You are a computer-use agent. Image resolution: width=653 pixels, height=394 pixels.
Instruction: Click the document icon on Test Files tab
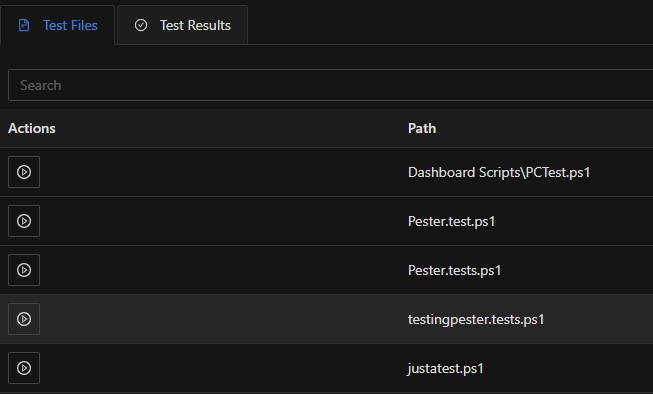pyautogui.click(x=24, y=25)
